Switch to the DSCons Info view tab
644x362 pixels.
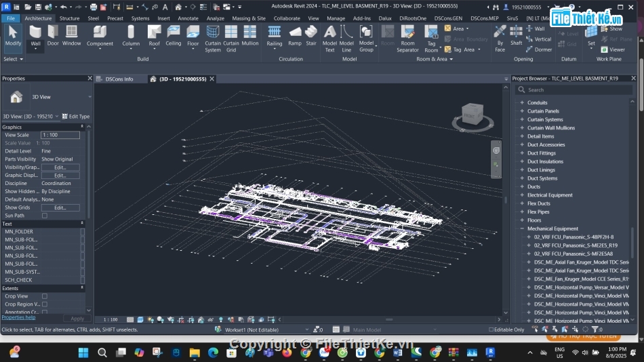(119, 79)
